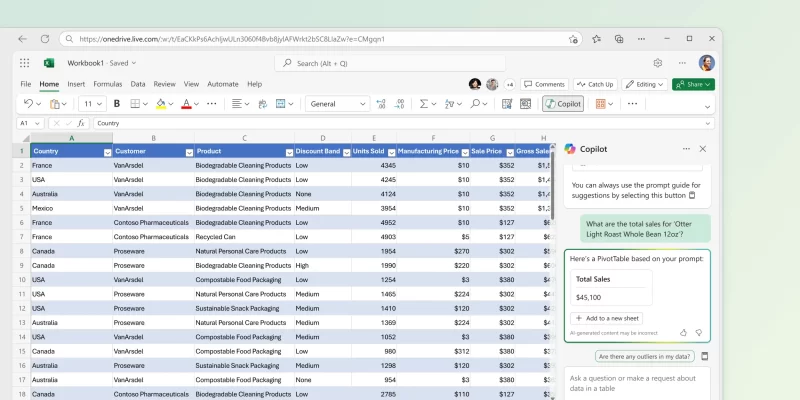Image resolution: width=800 pixels, height=400 pixels.
Task: Click Add to a new sheet
Action: 607,318
